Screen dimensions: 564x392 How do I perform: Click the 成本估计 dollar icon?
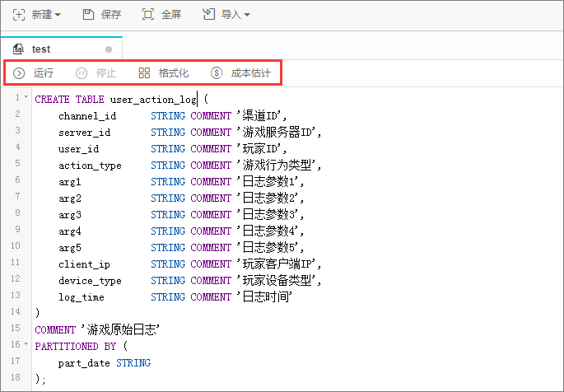click(217, 73)
